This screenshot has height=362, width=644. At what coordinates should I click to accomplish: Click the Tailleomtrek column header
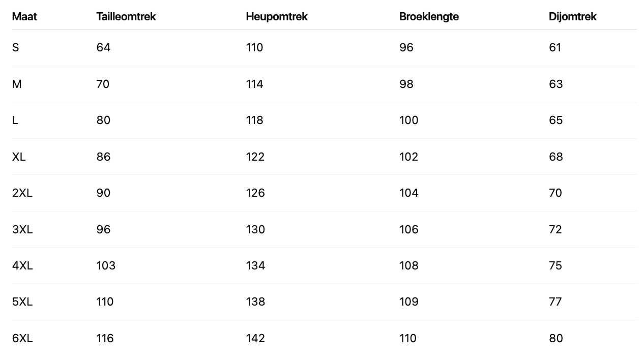[x=126, y=17]
